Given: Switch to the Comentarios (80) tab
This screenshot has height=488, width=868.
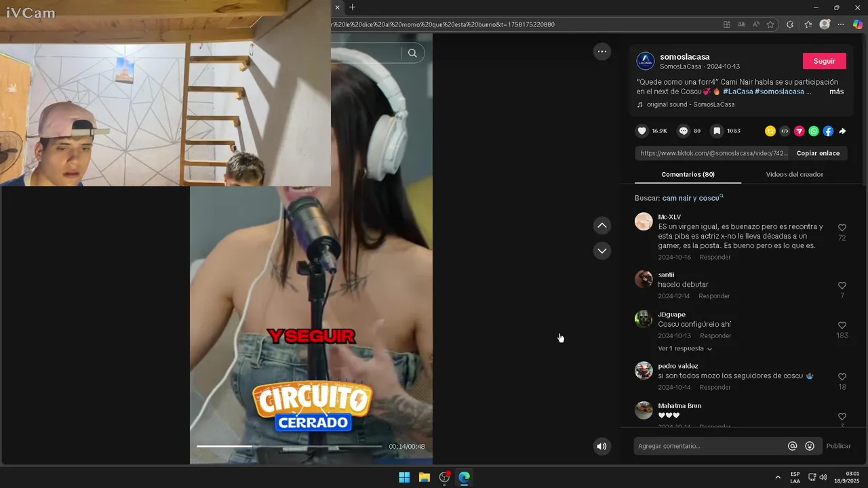Looking at the screenshot, I should pyautogui.click(x=688, y=174).
